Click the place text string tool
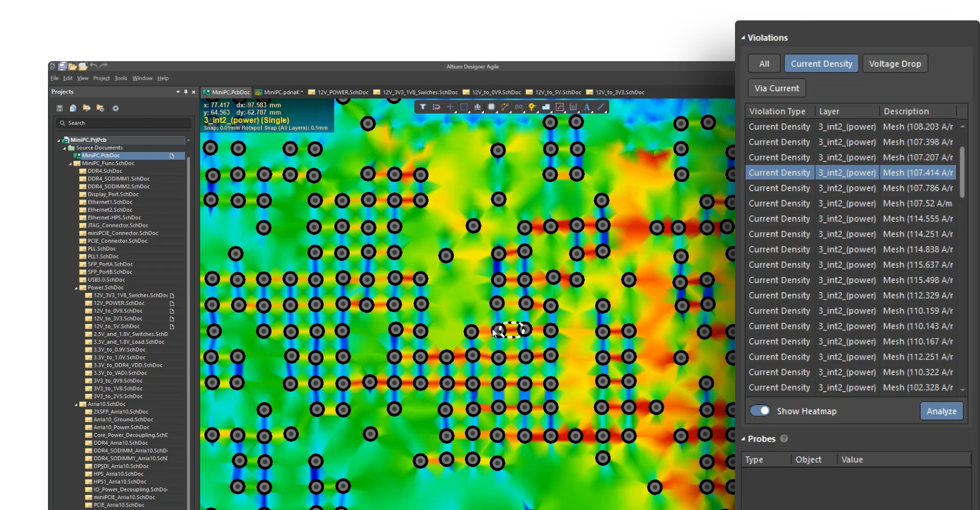 (587, 107)
